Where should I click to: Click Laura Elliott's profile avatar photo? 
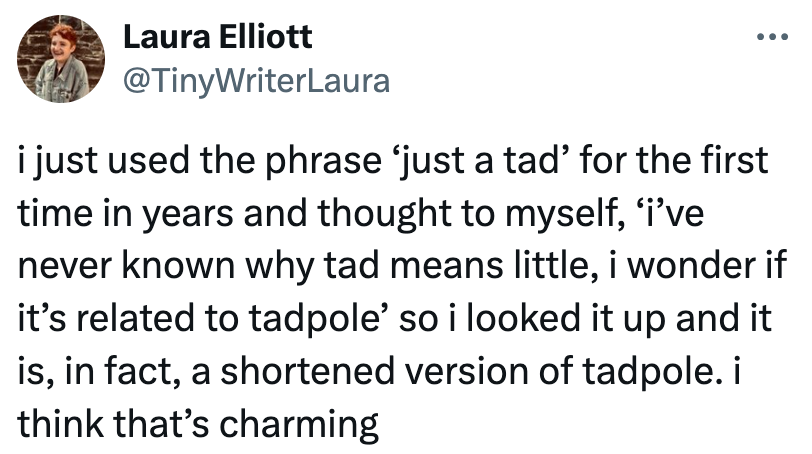coord(62,59)
